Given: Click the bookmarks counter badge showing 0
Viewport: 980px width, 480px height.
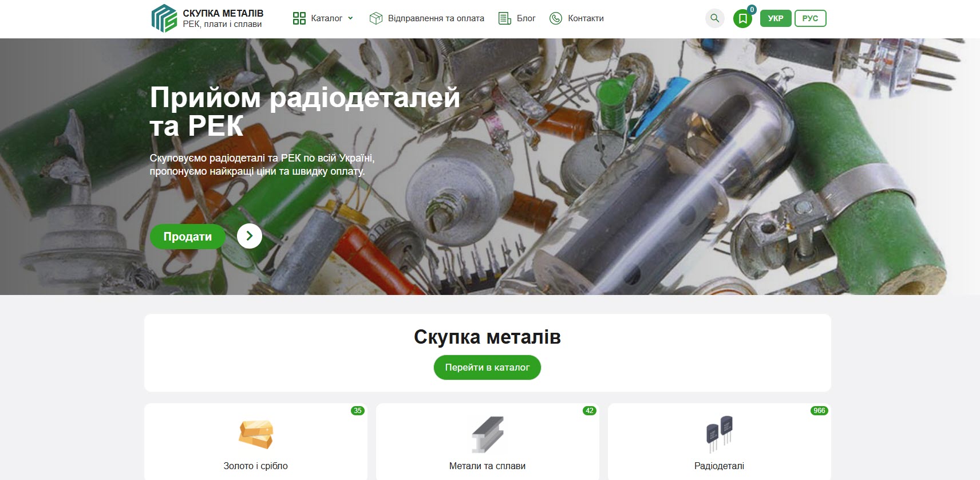Looking at the screenshot, I should pyautogui.click(x=752, y=10).
